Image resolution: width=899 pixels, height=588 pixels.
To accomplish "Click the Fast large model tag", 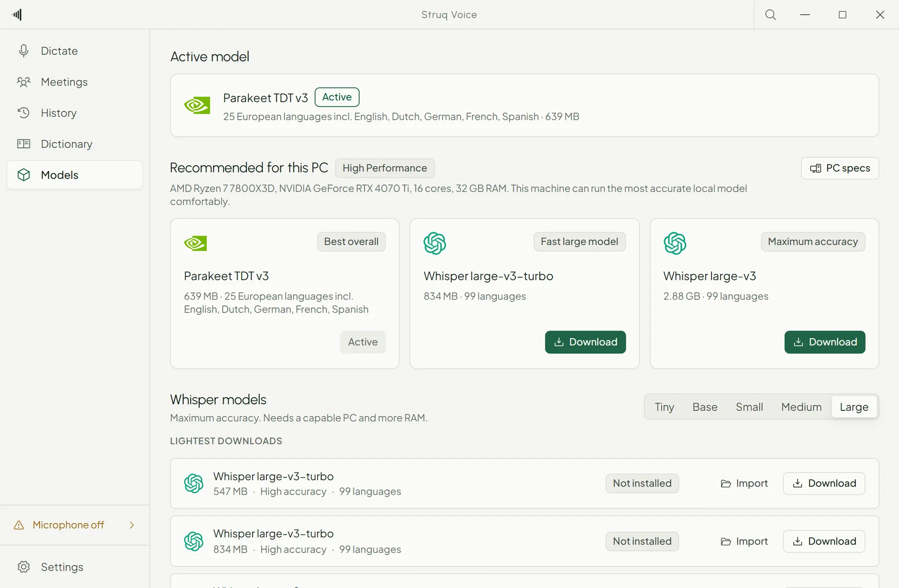I will pyautogui.click(x=579, y=242).
